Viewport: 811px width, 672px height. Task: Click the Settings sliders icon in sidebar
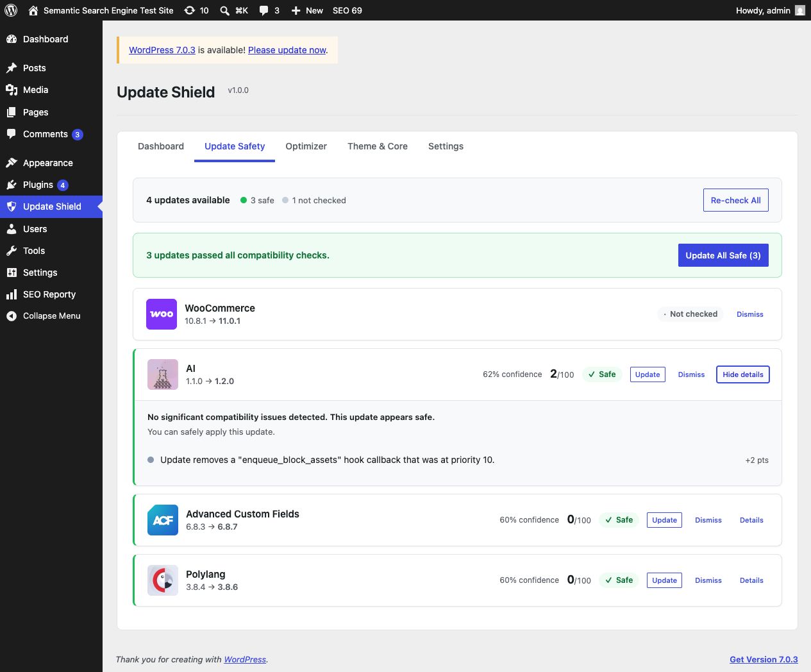(x=12, y=273)
